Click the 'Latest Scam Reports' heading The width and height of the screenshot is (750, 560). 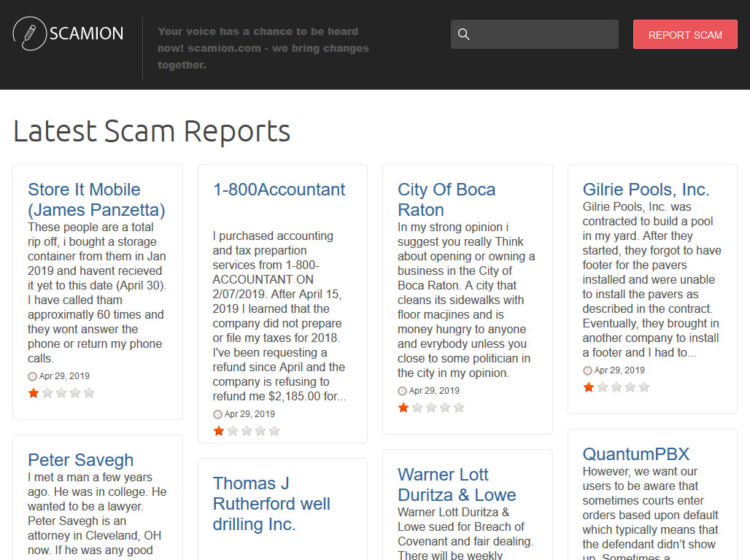pos(152,131)
